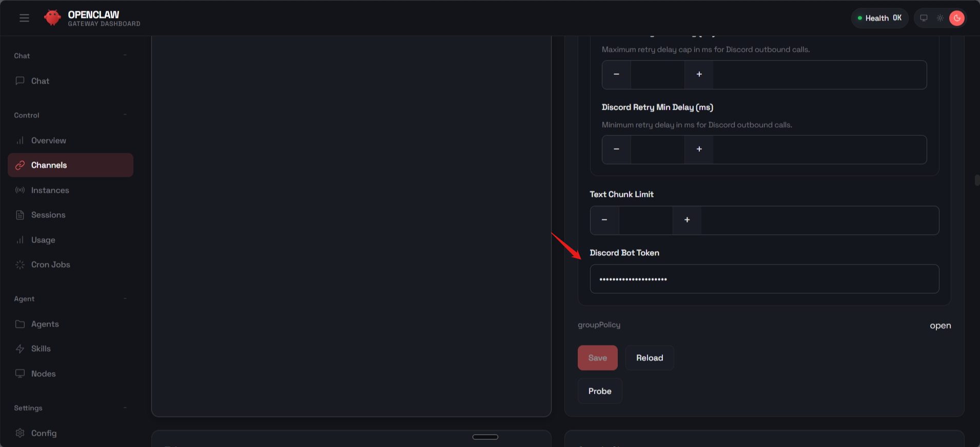Click the groupPolicy 'open' value

[940, 326]
